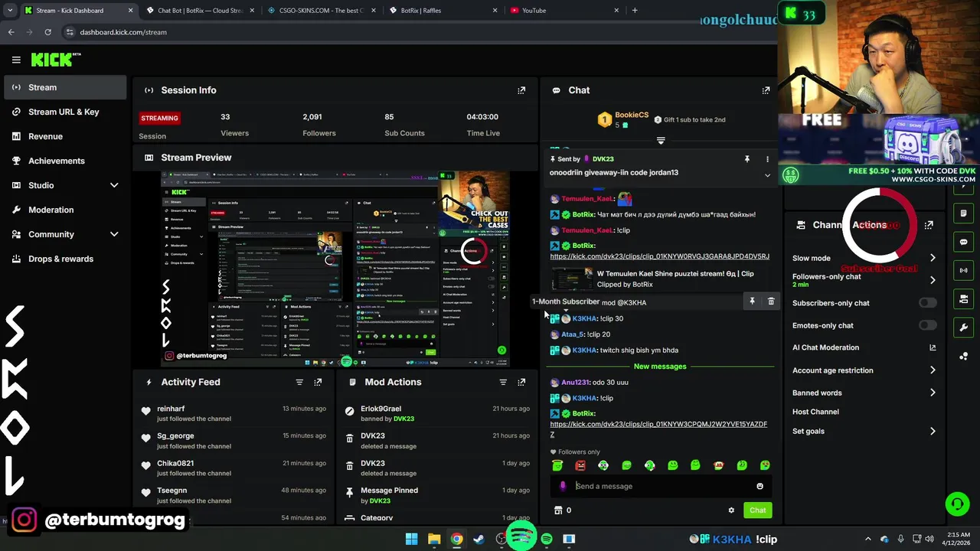Pop out the Mod Actions panel
980x551 pixels.
pos(521,382)
